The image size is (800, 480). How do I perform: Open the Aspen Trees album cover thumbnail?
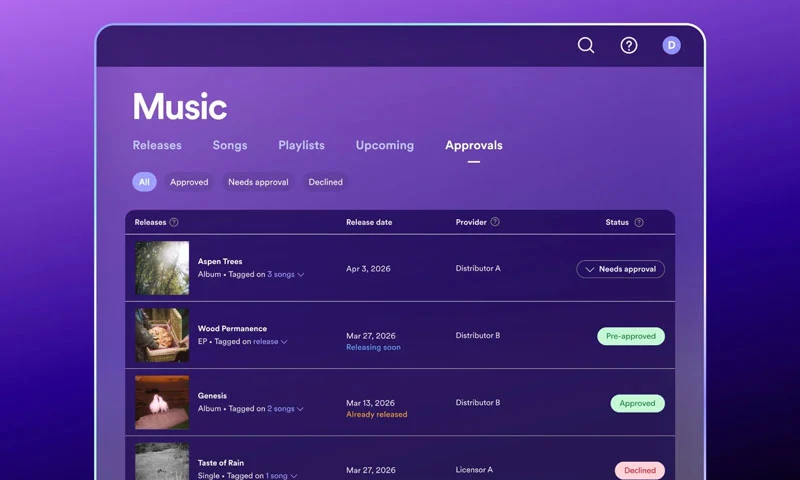pyautogui.click(x=162, y=268)
